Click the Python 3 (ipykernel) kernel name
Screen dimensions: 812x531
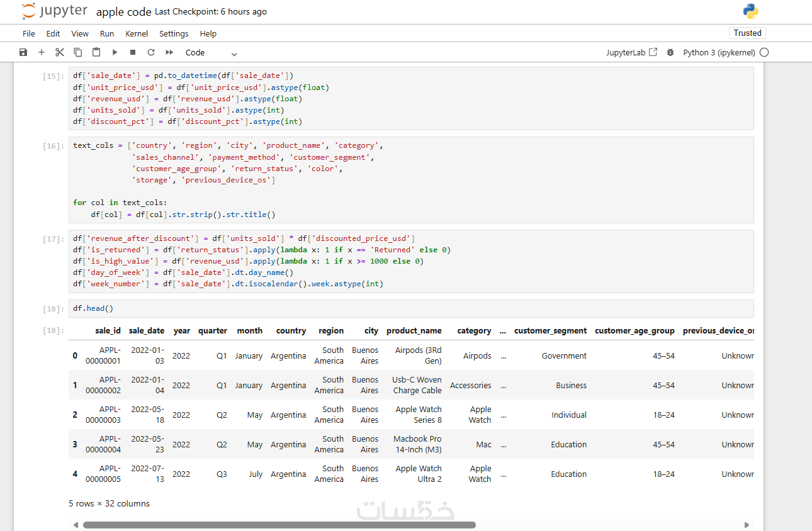(x=719, y=53)
